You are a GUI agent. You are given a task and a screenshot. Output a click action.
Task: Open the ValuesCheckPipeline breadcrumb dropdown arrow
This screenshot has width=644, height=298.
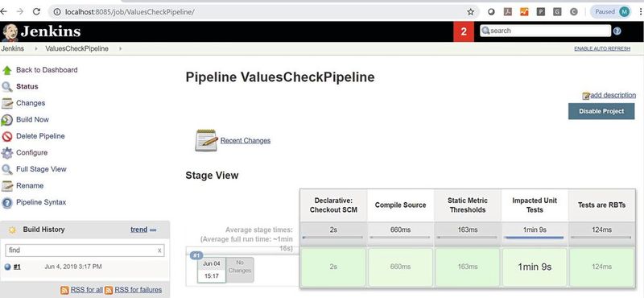click(x=120, y=49)
